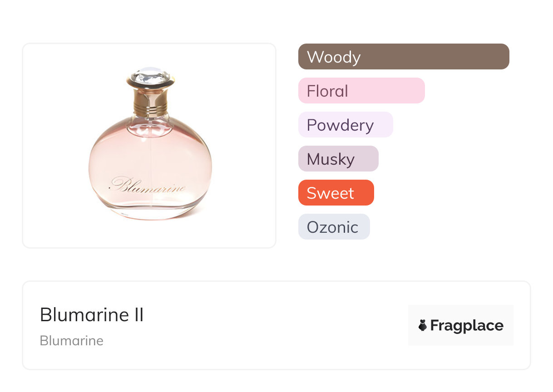The width and height of the screenshot is (553, 392).
Task: Click the "Sweet" text label
Action: point(330,193)
